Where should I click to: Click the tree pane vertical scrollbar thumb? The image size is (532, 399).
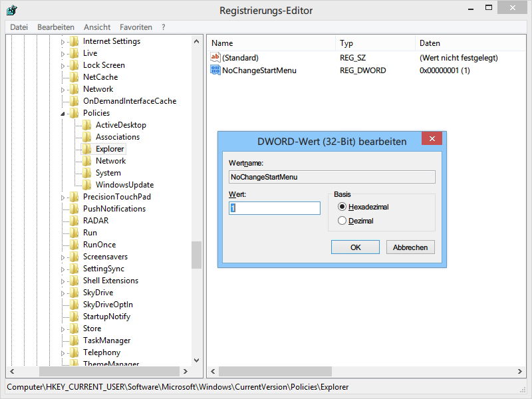point(196,255)
